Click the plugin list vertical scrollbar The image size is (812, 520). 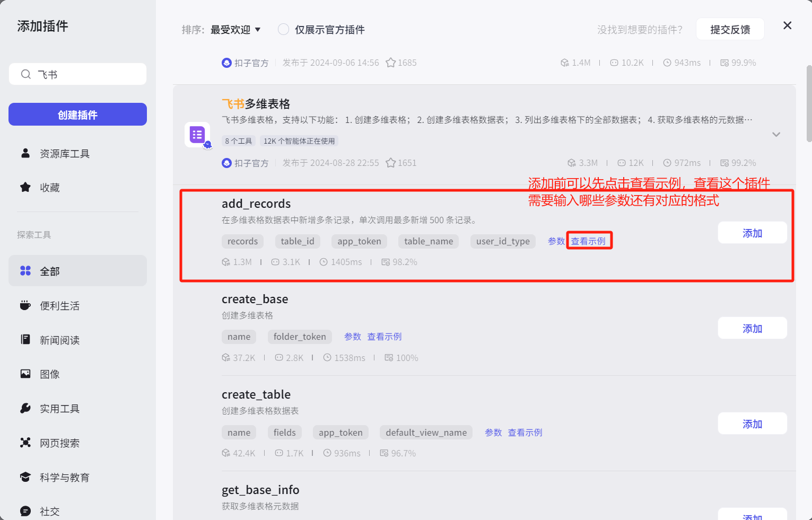pyautogui.click(x=808, y=103)
